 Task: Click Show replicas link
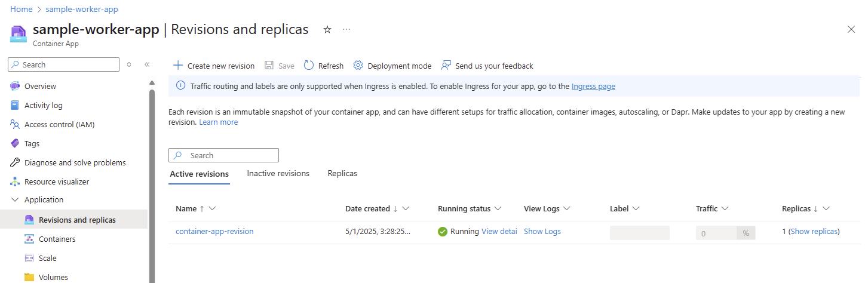(x=814, y=232)
